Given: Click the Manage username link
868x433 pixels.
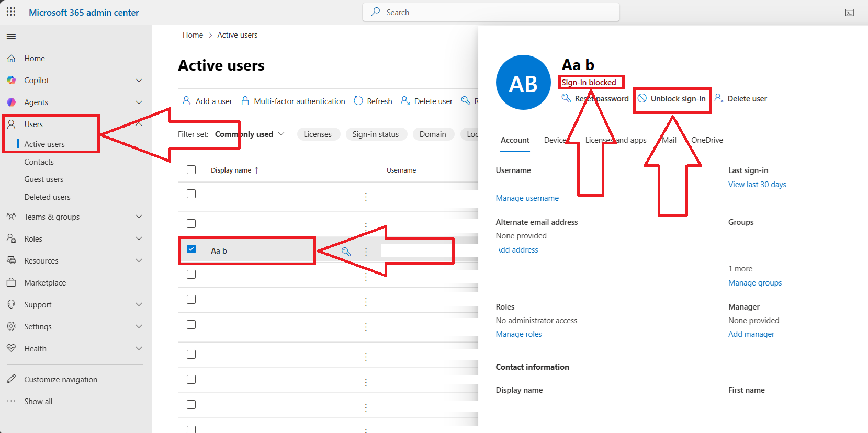Looking at the screenshot, I should [x=527, y=198].
